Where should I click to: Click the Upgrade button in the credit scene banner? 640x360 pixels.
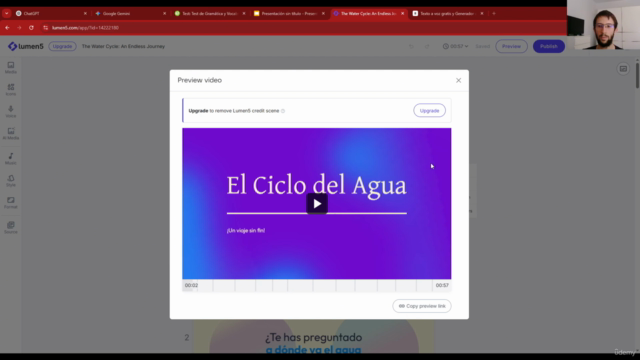click(x=429, y=111)
